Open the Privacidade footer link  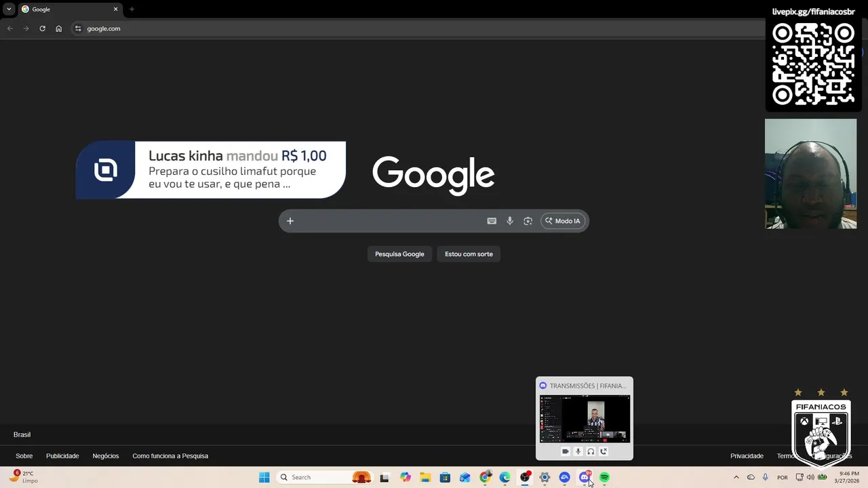747,456
